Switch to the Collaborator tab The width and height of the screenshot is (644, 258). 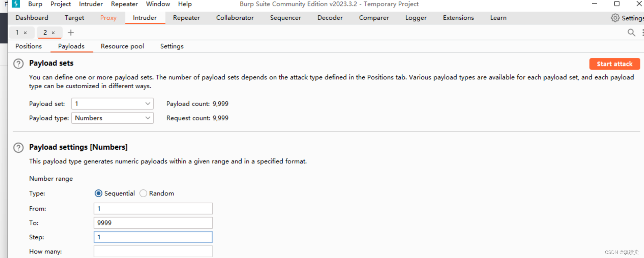coord(235,18)
